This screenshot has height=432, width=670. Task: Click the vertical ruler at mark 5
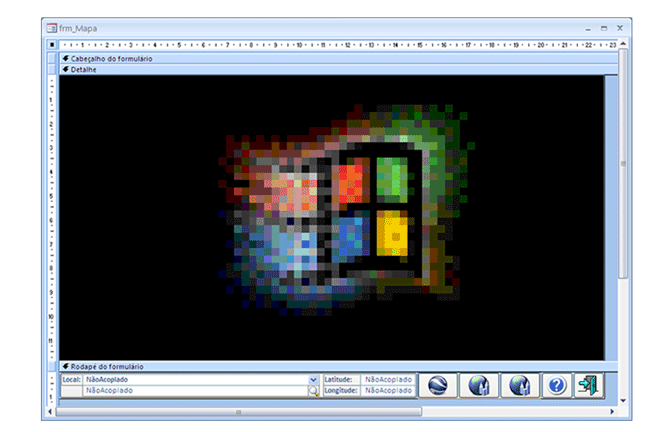[52, 196]
